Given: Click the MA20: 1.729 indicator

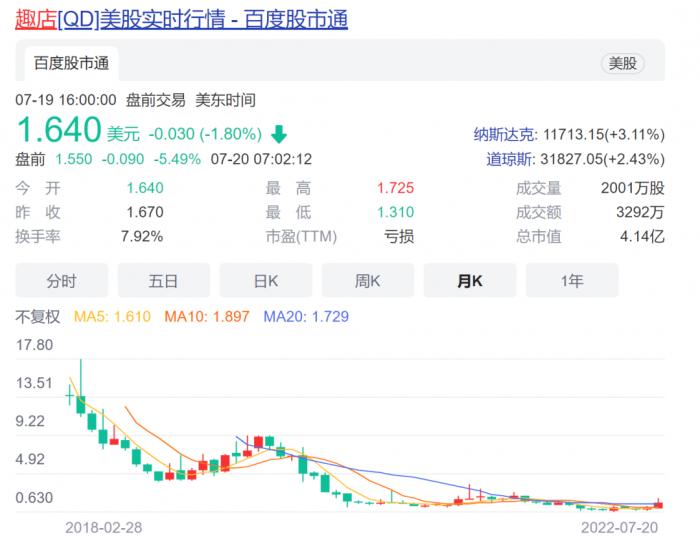Looking at the screenshot, I should [x=306, y=316].
